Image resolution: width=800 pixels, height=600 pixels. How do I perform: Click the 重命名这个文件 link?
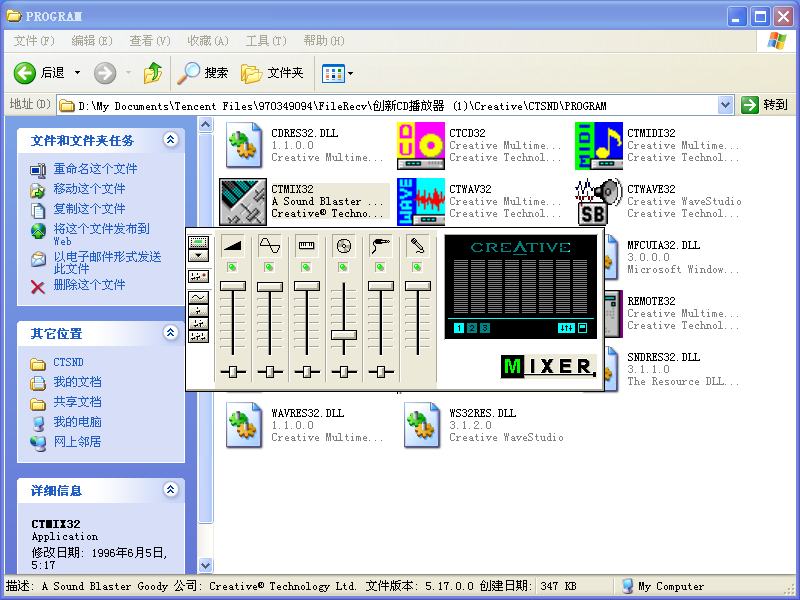95,169
